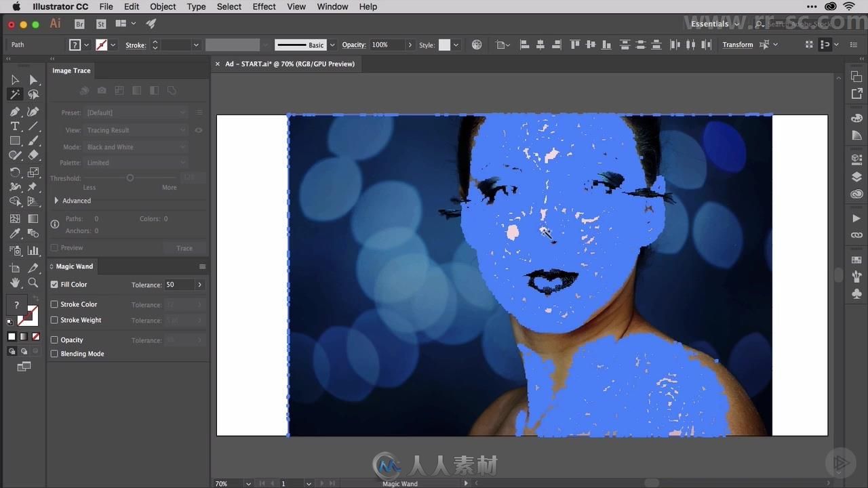Select the Scale tool
The width and height of the screenshot is (868, 488).
point(33,172)
